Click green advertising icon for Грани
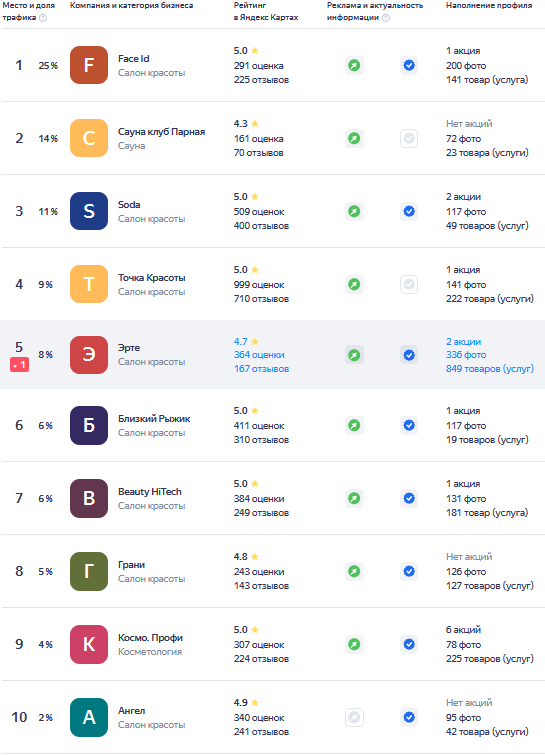The height and width of the screenshot is (755, 545). pyautogui.click(x=354, y=572)
